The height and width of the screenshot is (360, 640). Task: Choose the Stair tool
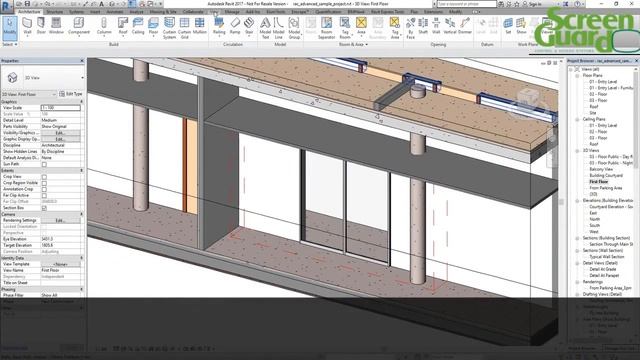point(249,26)
